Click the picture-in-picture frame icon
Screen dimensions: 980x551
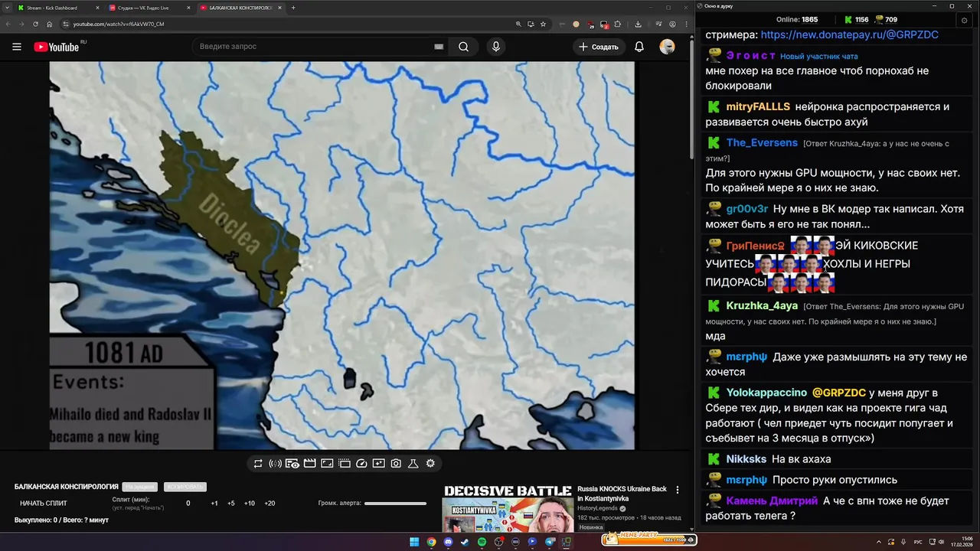327,464
